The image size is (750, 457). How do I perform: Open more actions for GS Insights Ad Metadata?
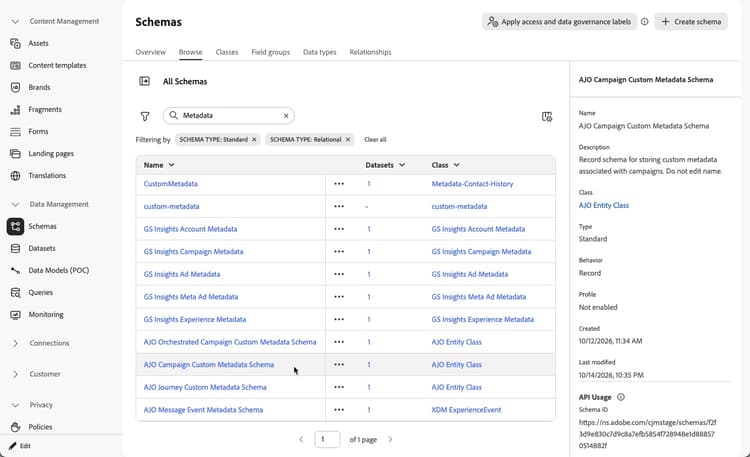(339, 274)
